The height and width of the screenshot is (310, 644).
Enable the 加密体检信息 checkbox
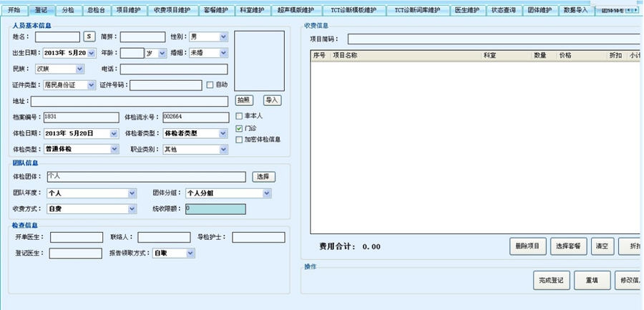[x=239, y=140]
